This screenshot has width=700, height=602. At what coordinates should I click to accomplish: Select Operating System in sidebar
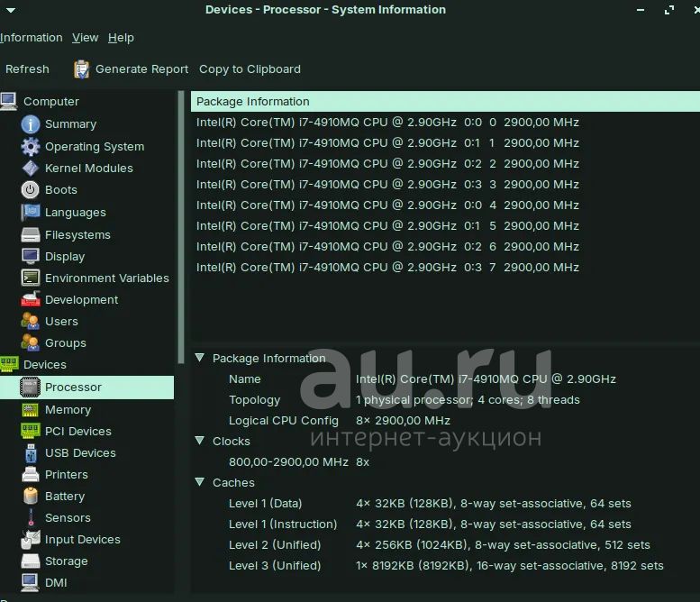click(95, 147)
